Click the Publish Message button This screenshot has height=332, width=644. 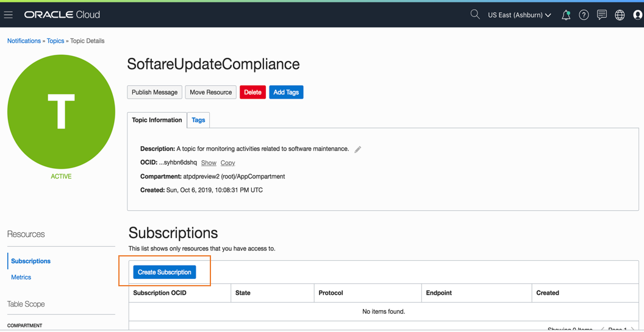click(x=154, y=93)
